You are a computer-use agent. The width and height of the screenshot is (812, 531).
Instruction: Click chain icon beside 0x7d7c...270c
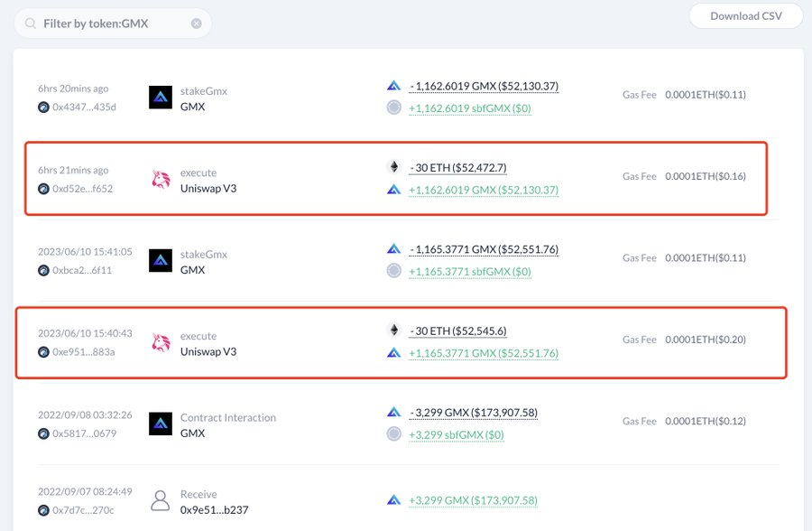(43, 510)
